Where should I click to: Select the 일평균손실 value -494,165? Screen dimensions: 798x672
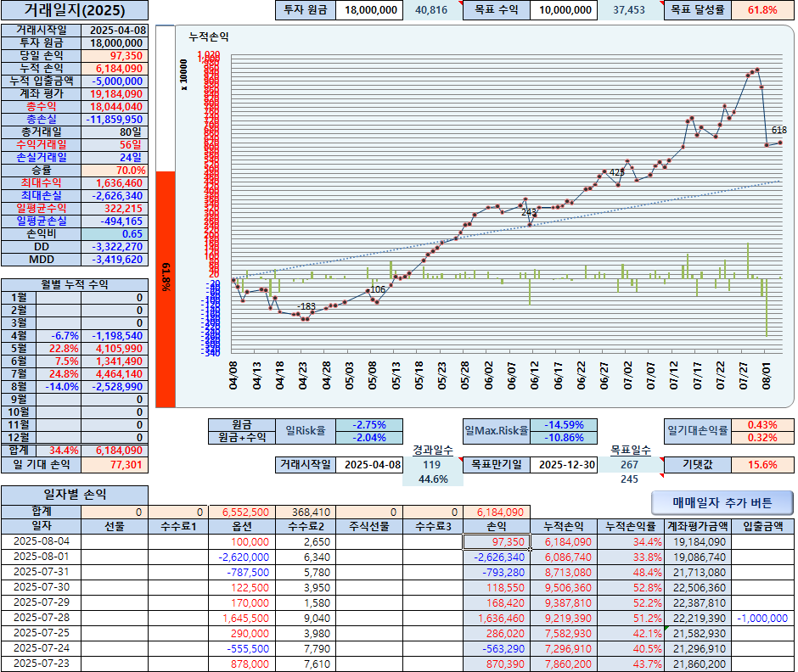(115, 221)
